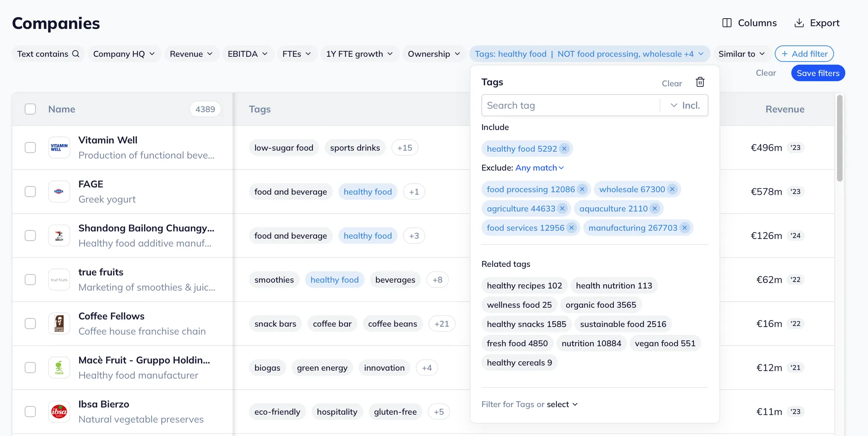This screenshot has width=868, height=436.
Task: Click into the Search tag field
Action: coord(570,106)
